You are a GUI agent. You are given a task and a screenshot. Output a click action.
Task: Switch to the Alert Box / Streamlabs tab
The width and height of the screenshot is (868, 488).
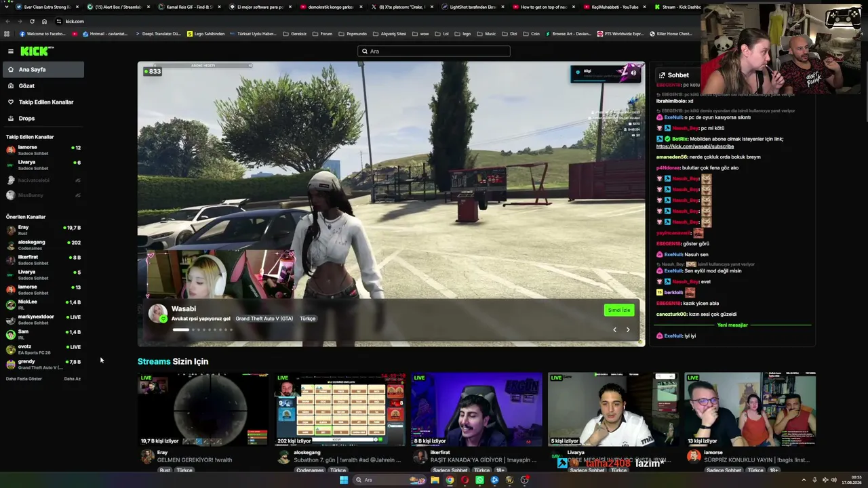click(117, 7)
